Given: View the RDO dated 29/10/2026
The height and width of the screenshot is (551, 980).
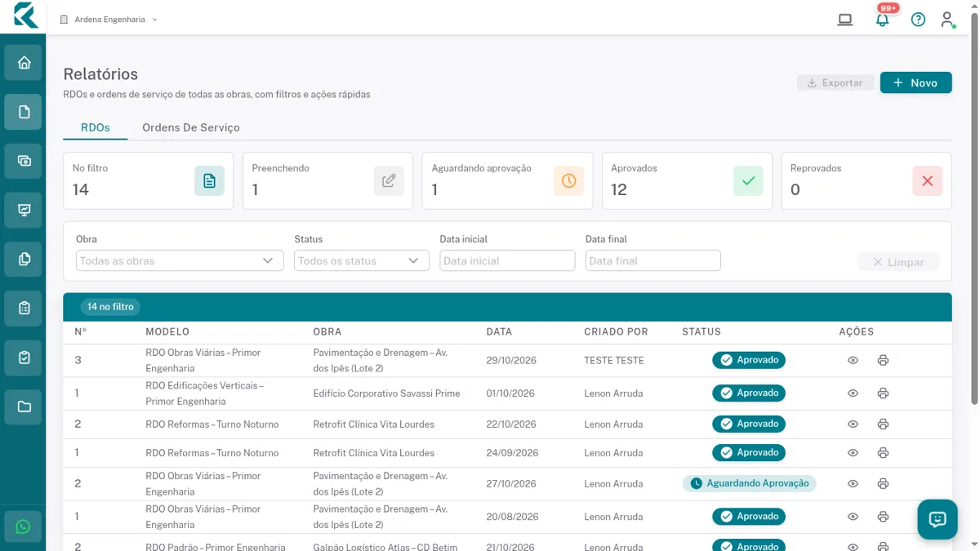Looking at the screenshot, I should [x=853, y=360].
